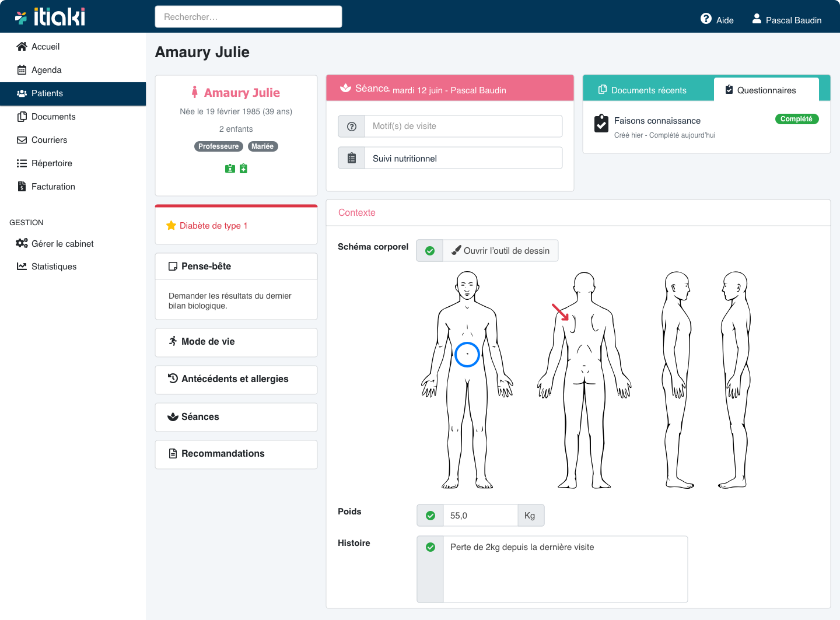Click the Faisons connaissance clipboard check icon
Screen dimensions: 840x620
[601, 124]
